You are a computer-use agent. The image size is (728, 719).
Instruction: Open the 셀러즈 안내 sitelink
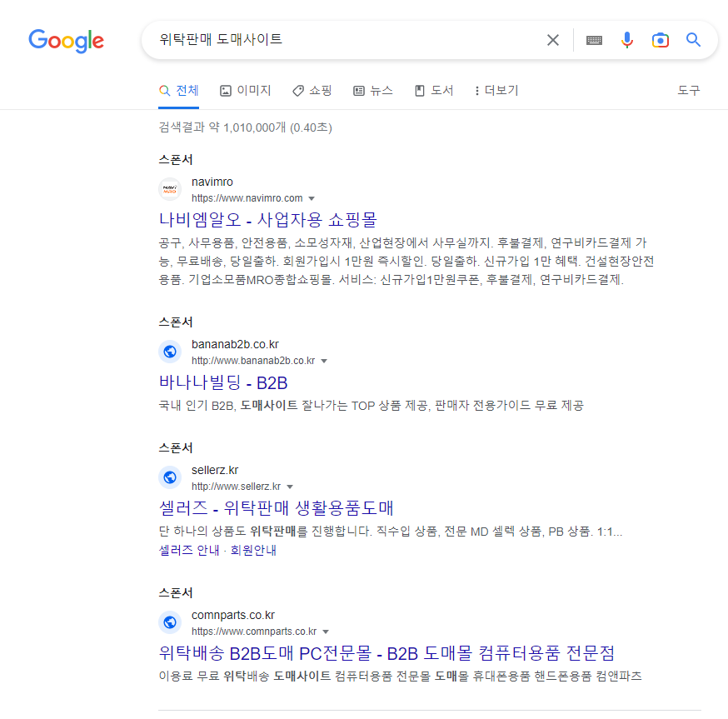189,551
